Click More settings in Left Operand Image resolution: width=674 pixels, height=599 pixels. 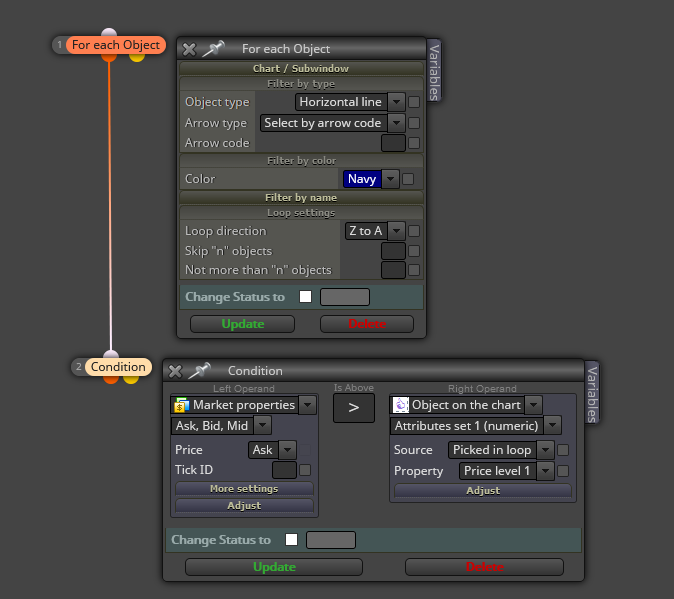coord(244,489)
